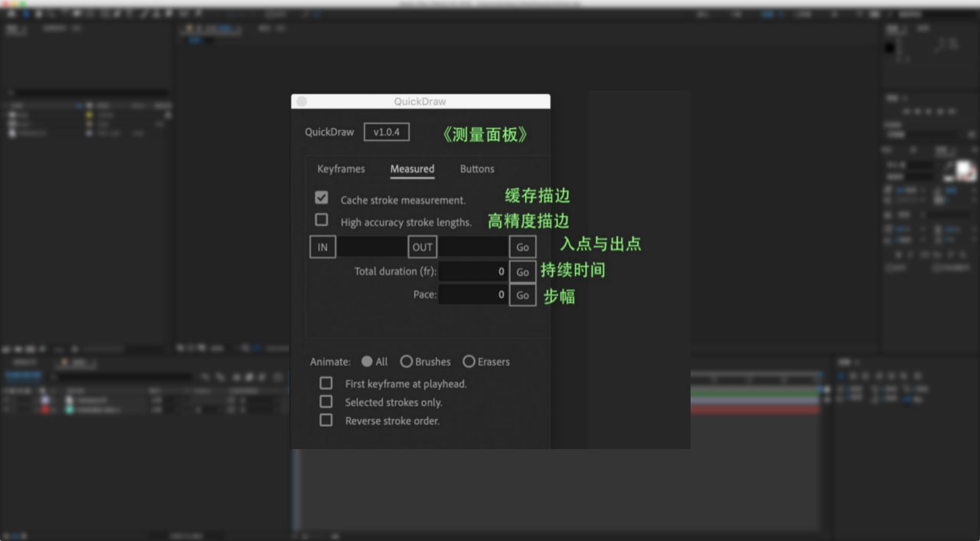The width and height of the screenshot is (980, 541).
Task: Switch to the Keyframes tab
Action: [x=341, y=169]
